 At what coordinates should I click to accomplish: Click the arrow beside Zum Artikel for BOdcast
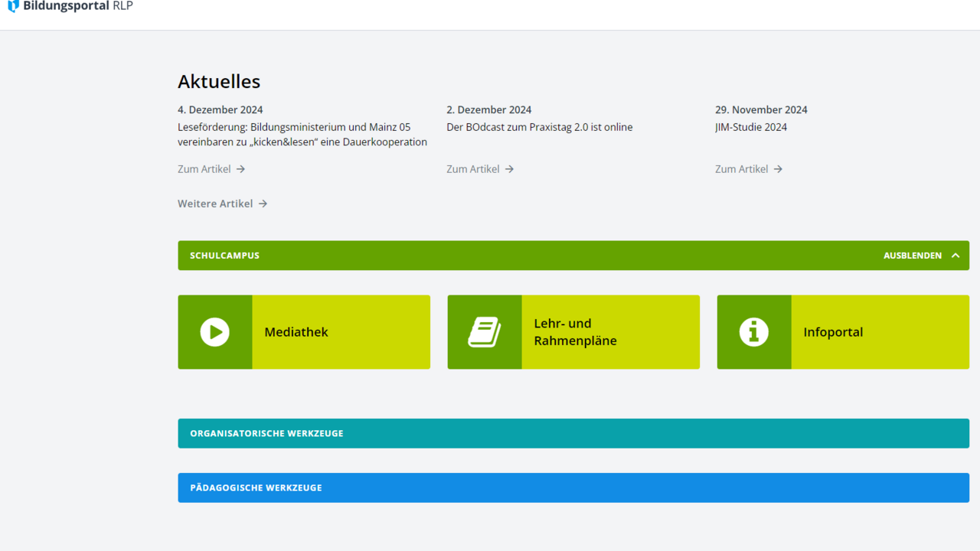509,169
